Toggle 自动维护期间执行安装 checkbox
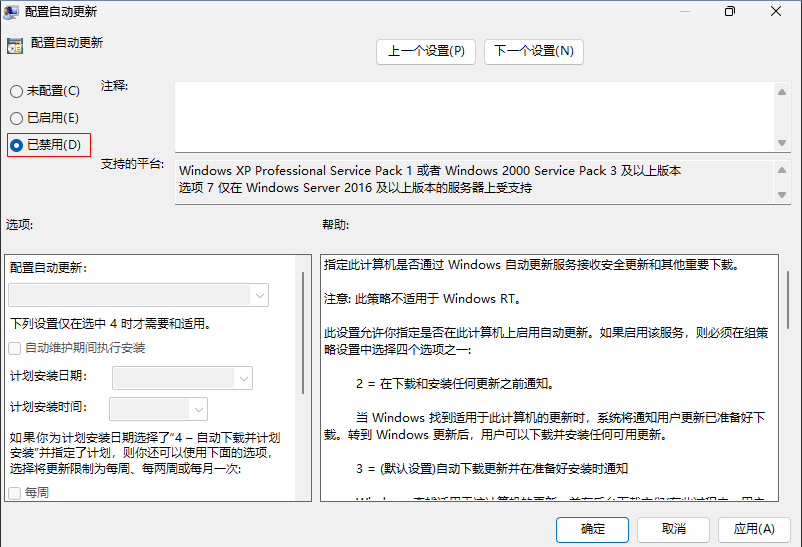Viewport: 802px width, 547px height. coord(15,348)
